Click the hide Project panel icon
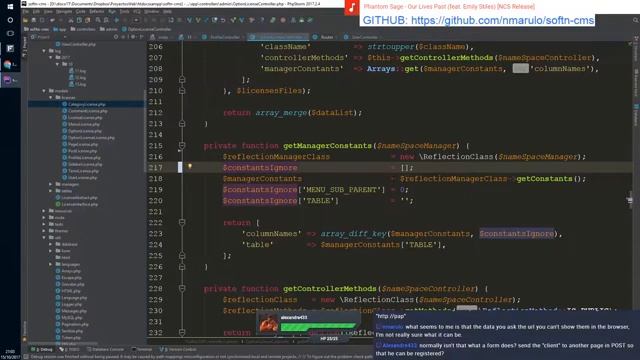This screenshot has width=640, height=360. coord(141,37)
